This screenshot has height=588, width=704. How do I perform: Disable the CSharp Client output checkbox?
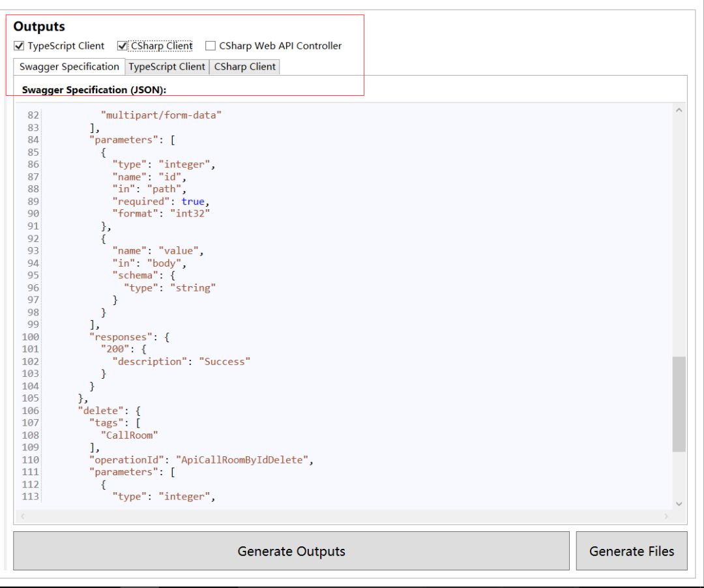[123, 46]
